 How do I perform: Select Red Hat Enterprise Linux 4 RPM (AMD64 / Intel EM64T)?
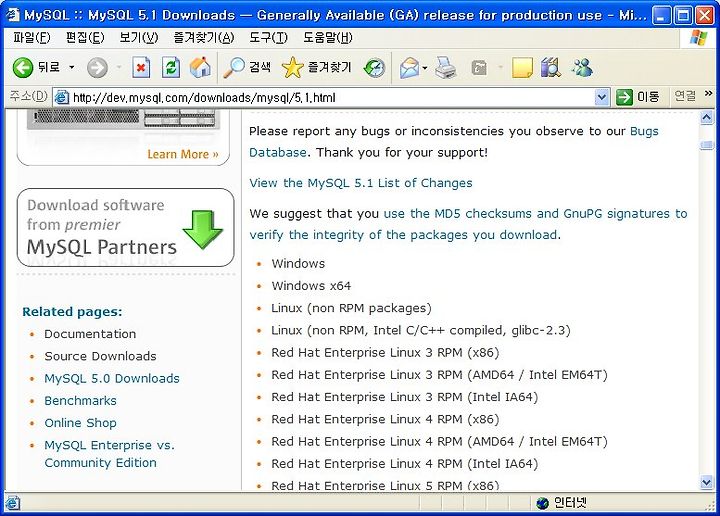[439, 442]
